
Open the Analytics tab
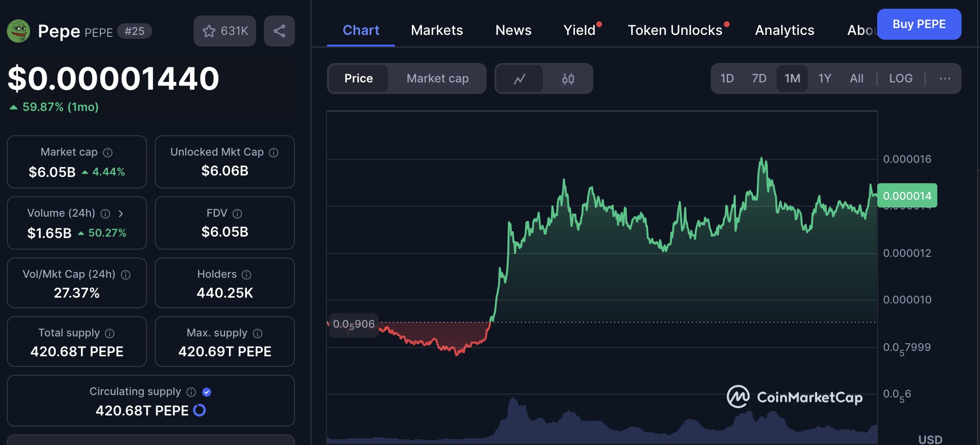(784, 31)
